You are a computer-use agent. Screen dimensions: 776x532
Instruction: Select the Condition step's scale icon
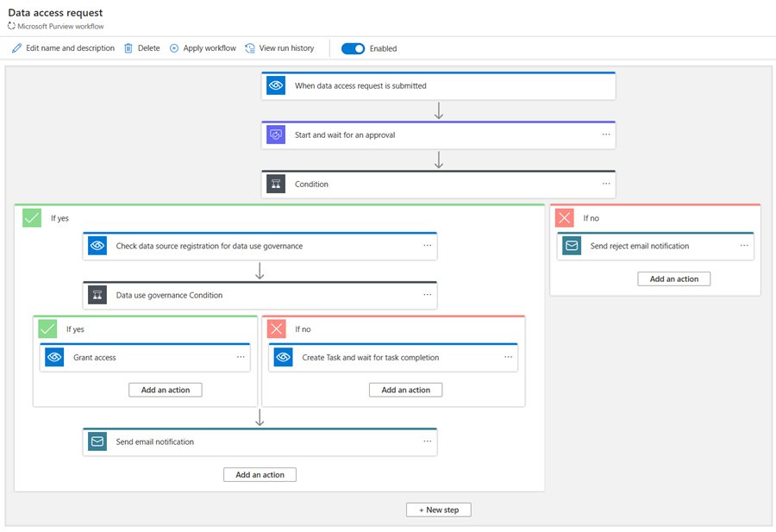click(x=275, y=184)
